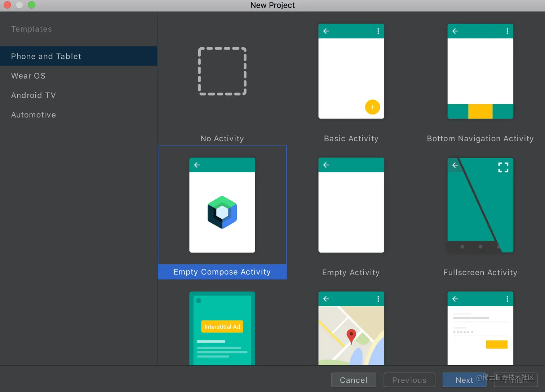This screenshot has height=392, width=545.
Task: Click the yellow plus FAB in Basic Activity
Action: [372, 107]
